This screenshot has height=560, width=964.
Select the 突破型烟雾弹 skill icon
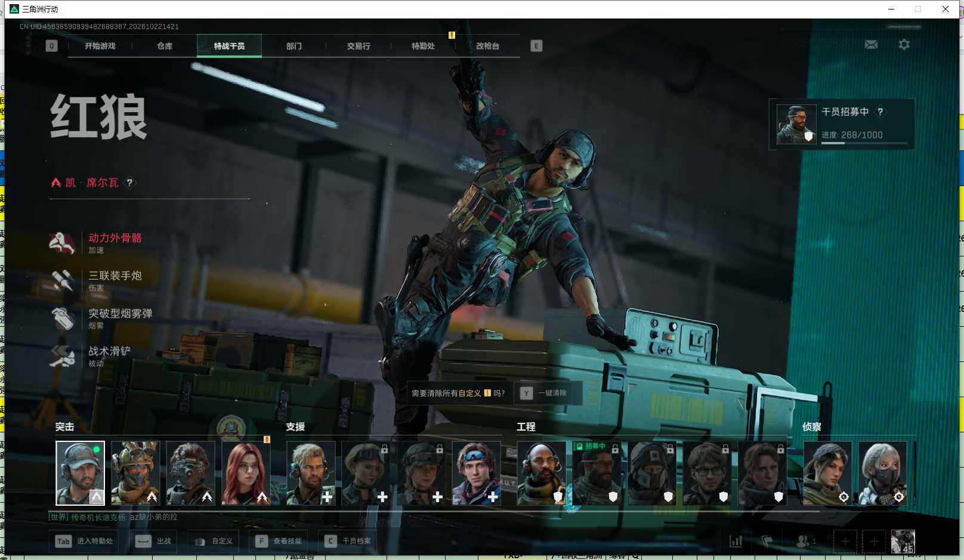point(63,318)
